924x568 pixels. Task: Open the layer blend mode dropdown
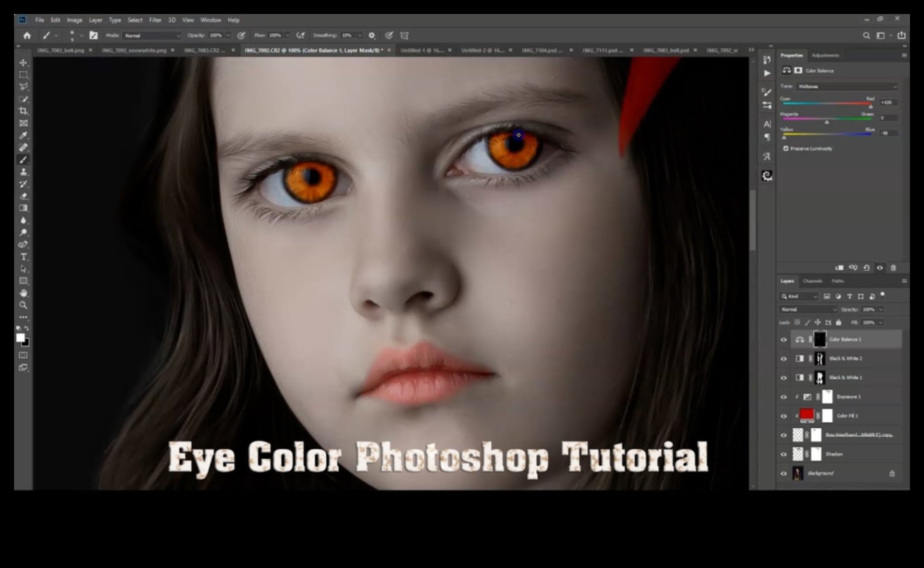pos(808,309)
